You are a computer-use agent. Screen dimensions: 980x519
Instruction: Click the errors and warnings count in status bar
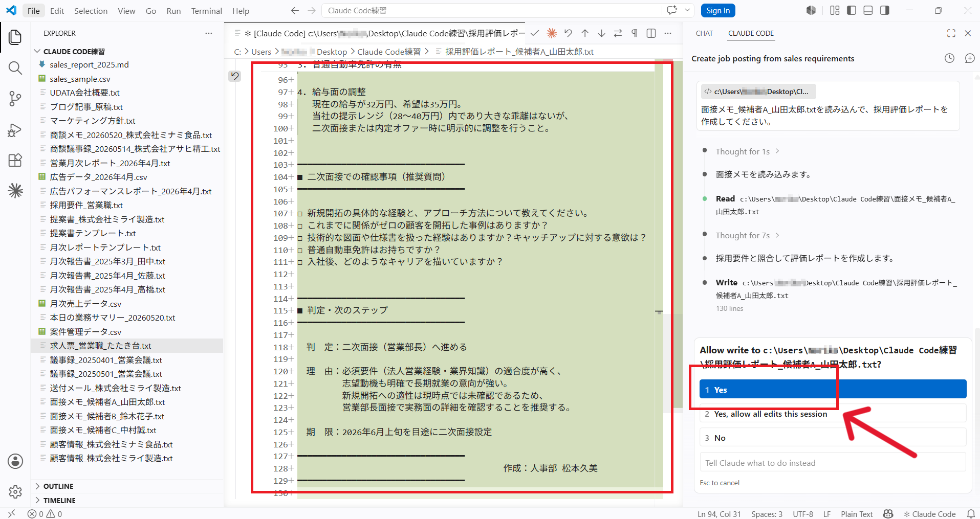click(45, 514)
